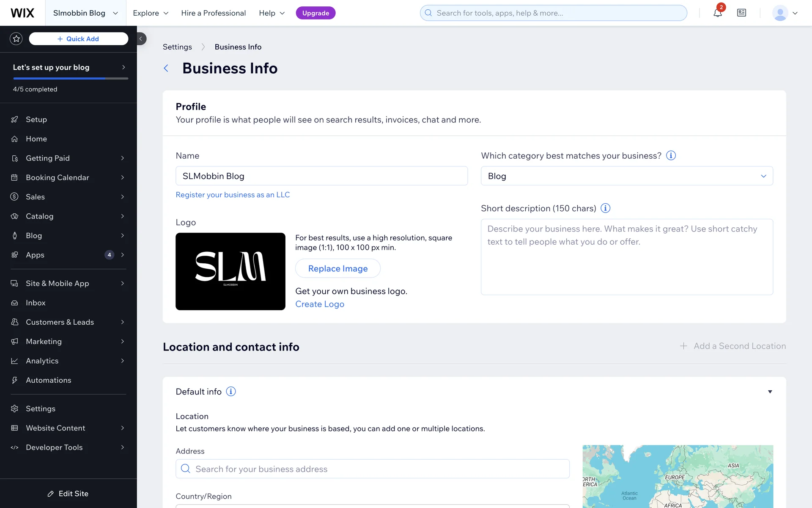The width and height of the screenshot is (812, 508).
Task: Open Settings in the sidebar
Action: [41, 409]
